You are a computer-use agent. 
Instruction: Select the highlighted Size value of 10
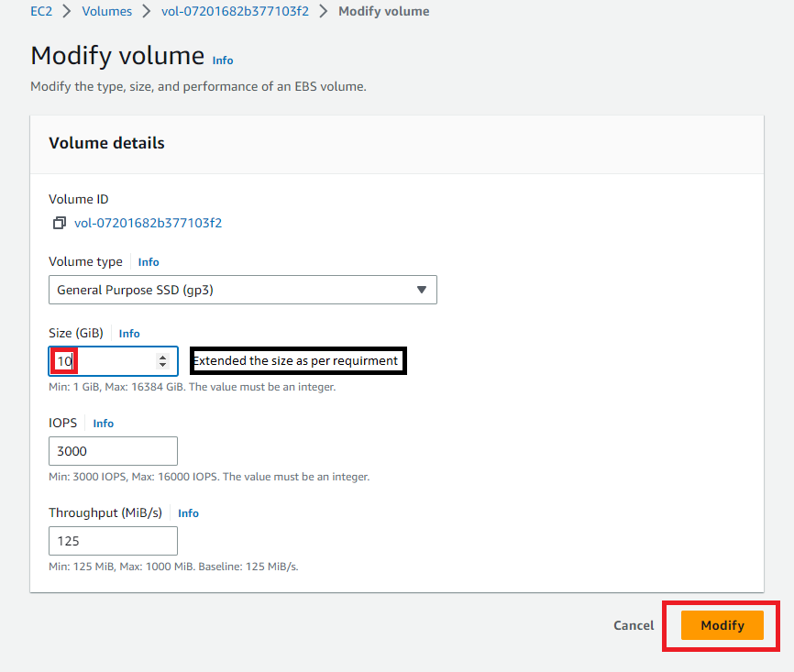pyautogui.click(x=62, y=360)
